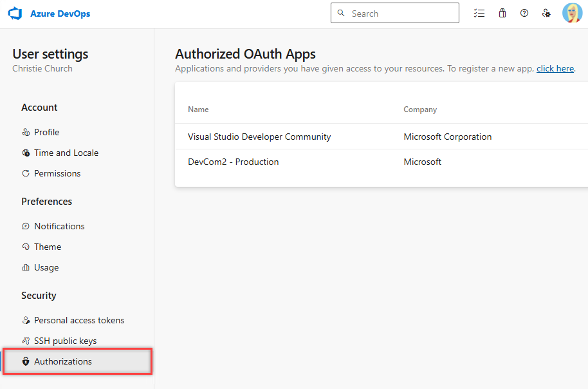Open DevCom2 - Production app entry

click(x=232, y=162)
